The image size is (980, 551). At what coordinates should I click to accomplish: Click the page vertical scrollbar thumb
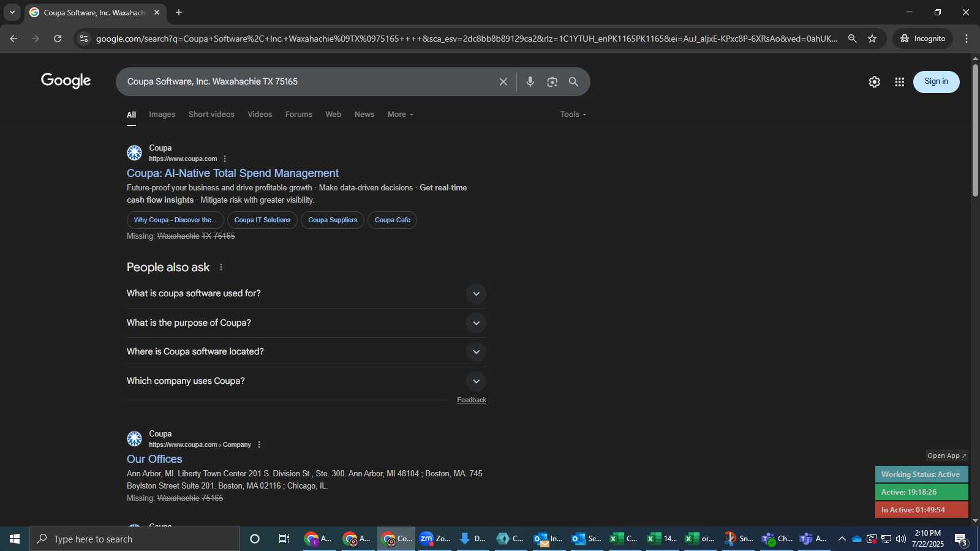coord(975,130)
